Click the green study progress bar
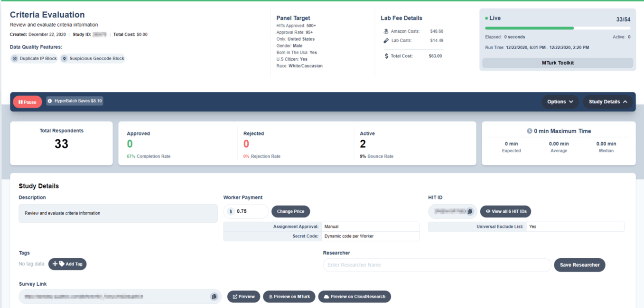The height and width of the screenshot is (308, 644). [529, 28]
